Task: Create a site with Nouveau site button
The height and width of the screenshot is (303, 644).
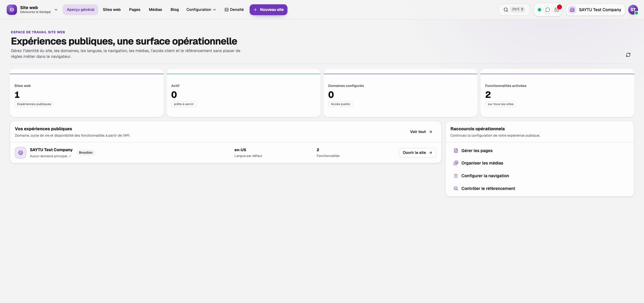Action: coord(268,10)
